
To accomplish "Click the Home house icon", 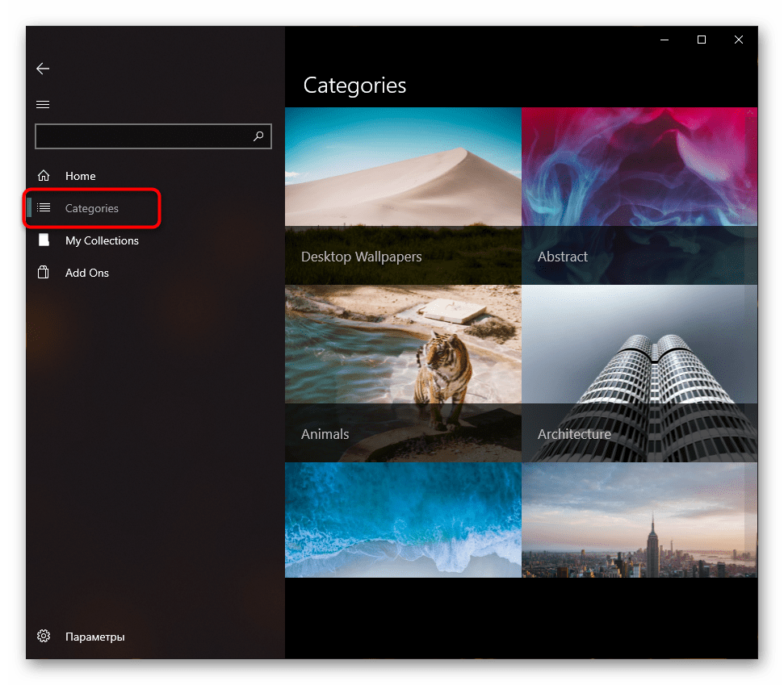I will pyautogui.click(x=44, y=176).
